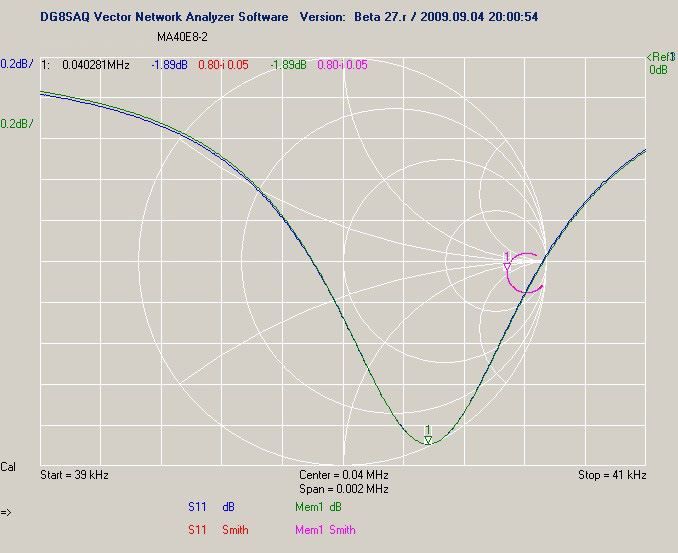Click the Cal status indicator
This screenshot has height=553, width=678.
tap(8, 467)
